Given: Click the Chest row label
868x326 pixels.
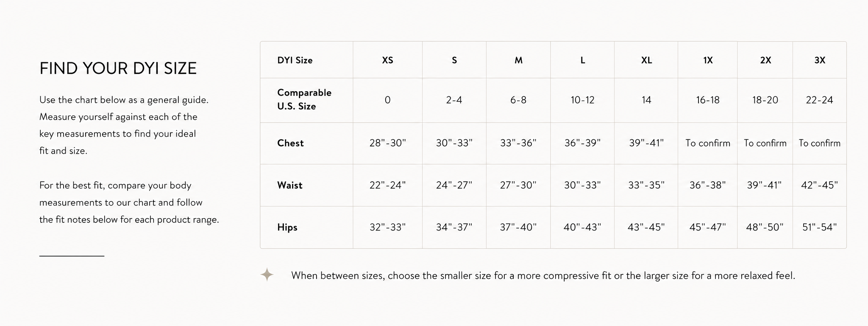Looking at the screenshot, I should point(290,143).
